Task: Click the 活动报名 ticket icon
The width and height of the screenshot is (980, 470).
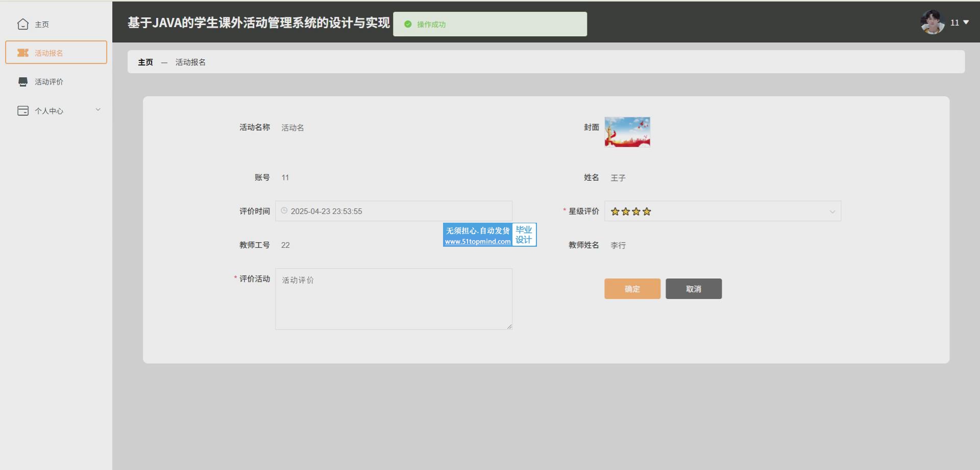Action: pyautogui.click(x=23, y=53)
